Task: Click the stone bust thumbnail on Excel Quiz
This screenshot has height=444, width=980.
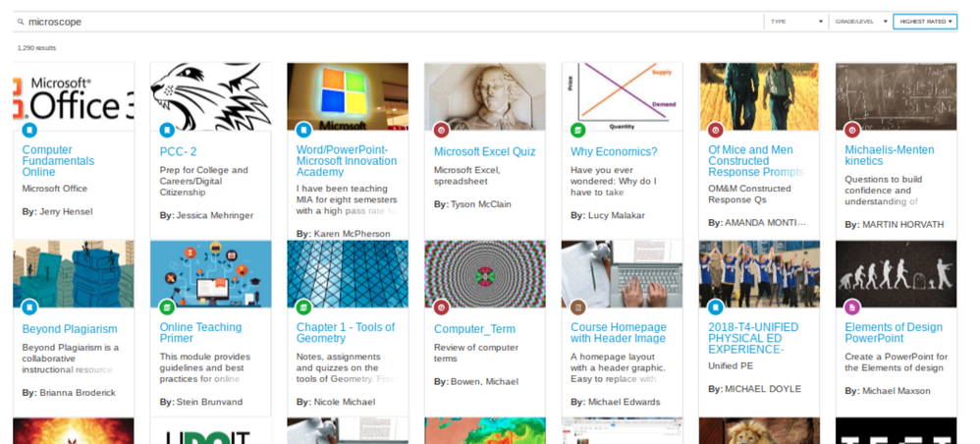Action: coord(484,96)
